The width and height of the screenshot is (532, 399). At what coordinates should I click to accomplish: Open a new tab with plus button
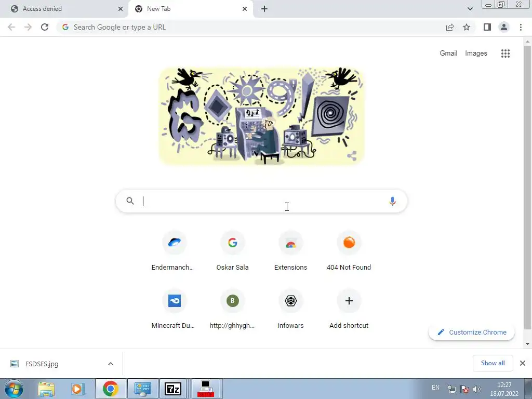tap(264, 9)
